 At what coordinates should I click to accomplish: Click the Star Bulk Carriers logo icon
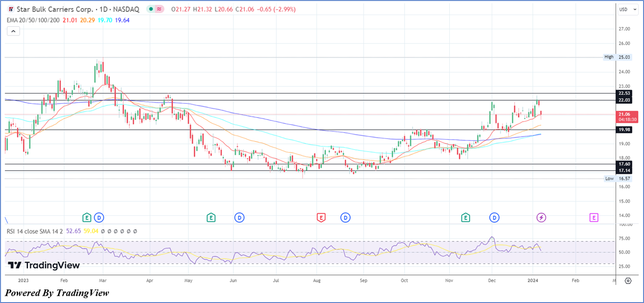(11, 9)
